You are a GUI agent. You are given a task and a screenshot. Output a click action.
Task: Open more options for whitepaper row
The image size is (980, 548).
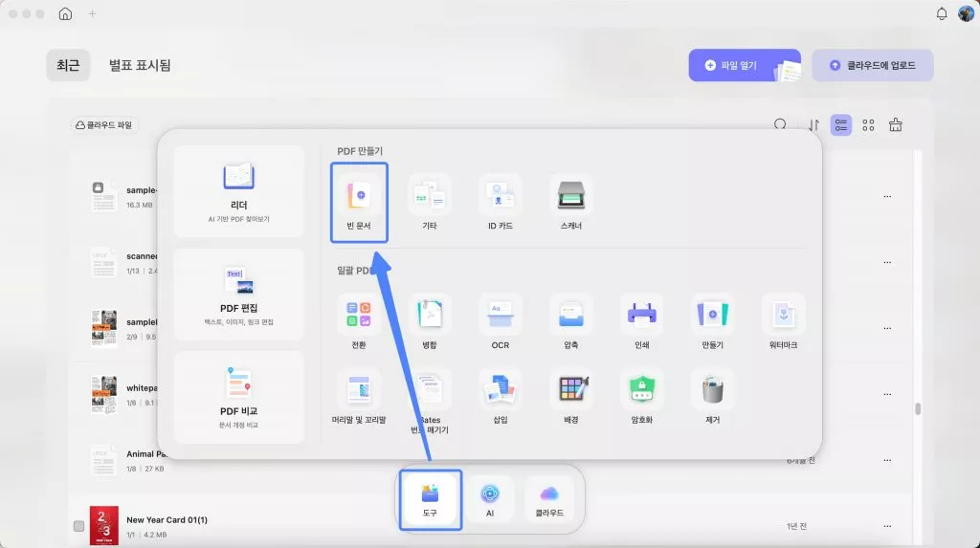(887, 394)
